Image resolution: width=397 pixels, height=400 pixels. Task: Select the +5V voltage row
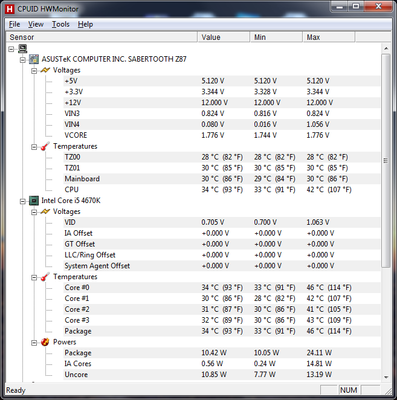click(222, 81)
